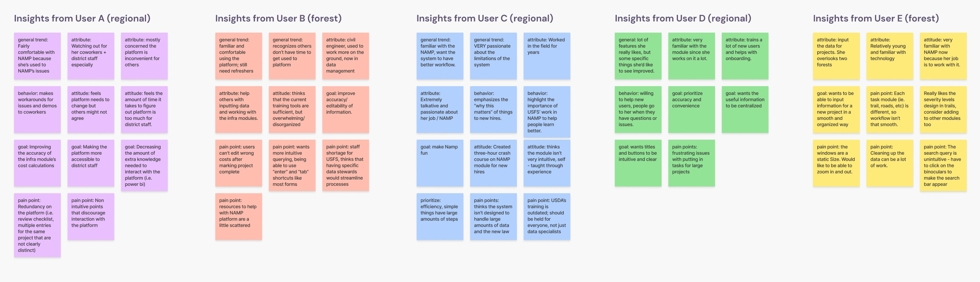Click the "Insights from User B (forest)" title

click(x=278, y=18)
